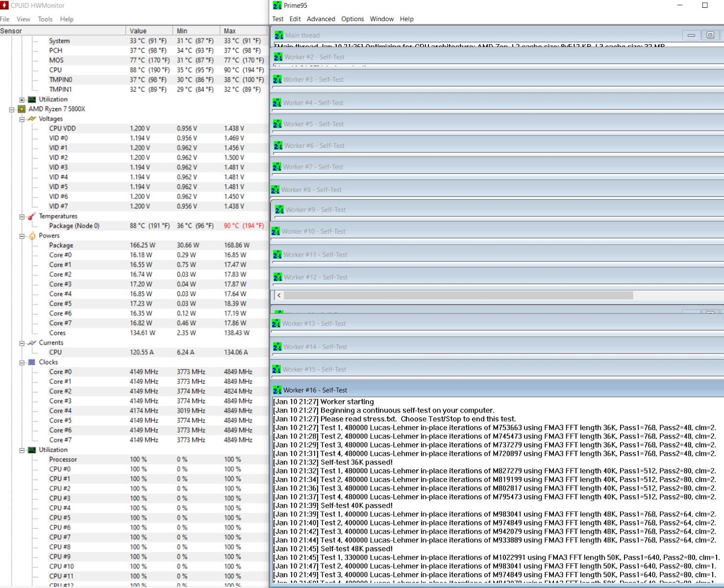Click the Main thread window icon in Prime95
The height and width of the screenshot is (588, 724).
[279, 35]
